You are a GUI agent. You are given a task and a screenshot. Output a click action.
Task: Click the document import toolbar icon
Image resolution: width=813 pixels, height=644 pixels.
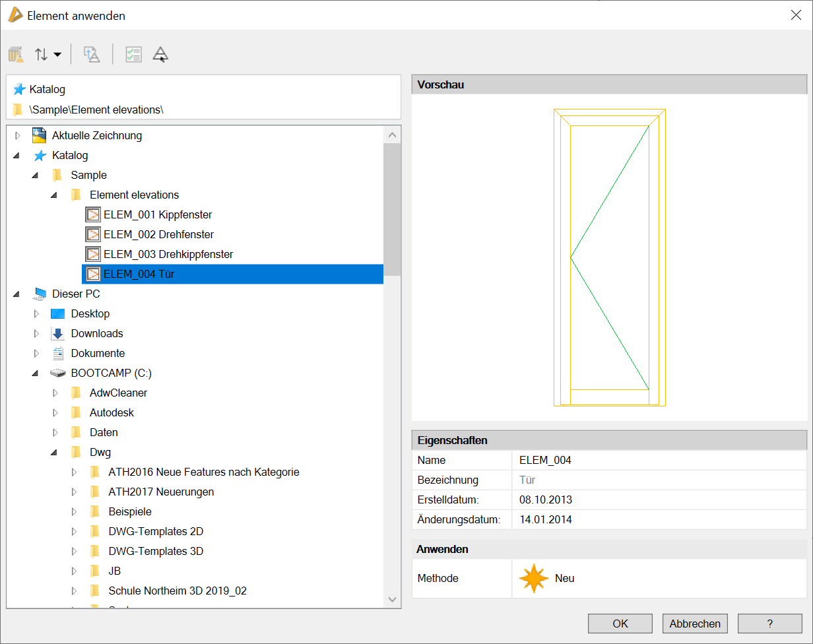click(92, 55)
